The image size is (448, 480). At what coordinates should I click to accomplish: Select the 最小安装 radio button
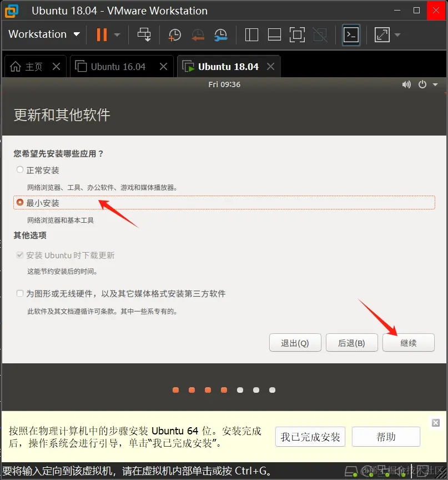(x=20, y=202)
